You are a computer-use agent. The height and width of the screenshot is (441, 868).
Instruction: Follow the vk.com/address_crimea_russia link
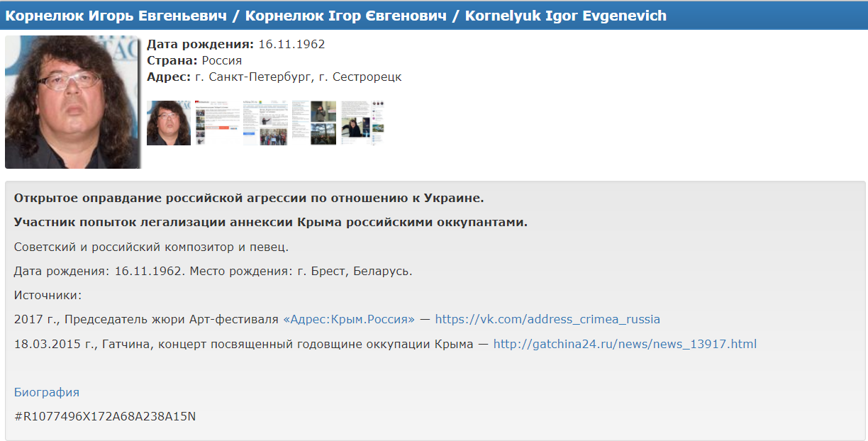pyautogui.click(x=547, y=319)
